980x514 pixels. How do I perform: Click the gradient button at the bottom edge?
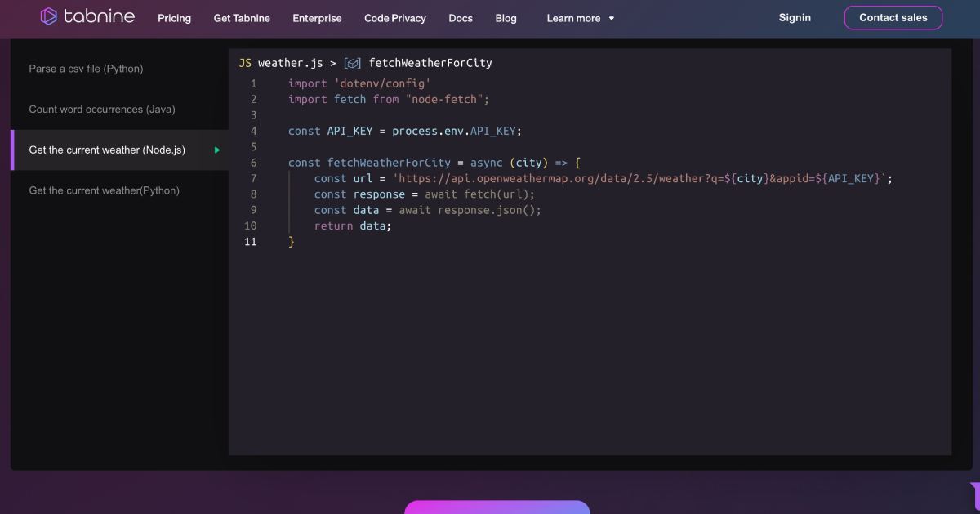click(x=497, y=510)
